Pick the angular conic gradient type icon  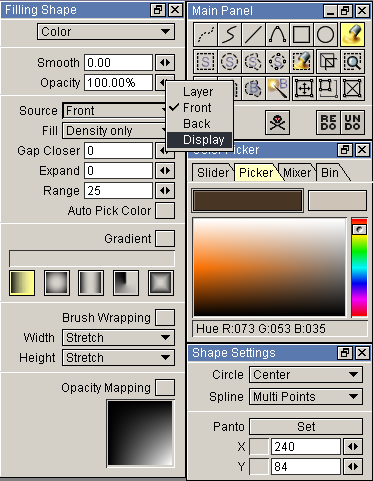[126, 283]
